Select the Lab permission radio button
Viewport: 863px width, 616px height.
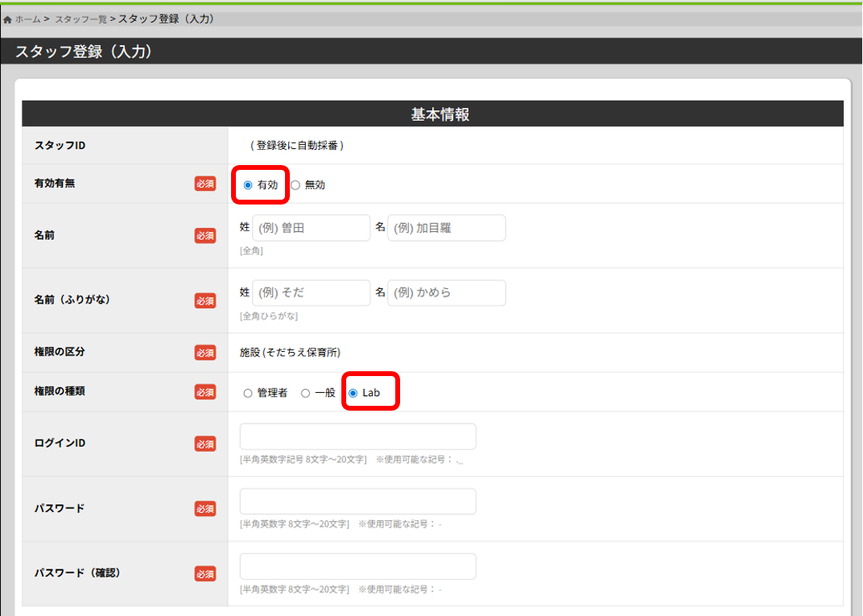click(353, 394)
